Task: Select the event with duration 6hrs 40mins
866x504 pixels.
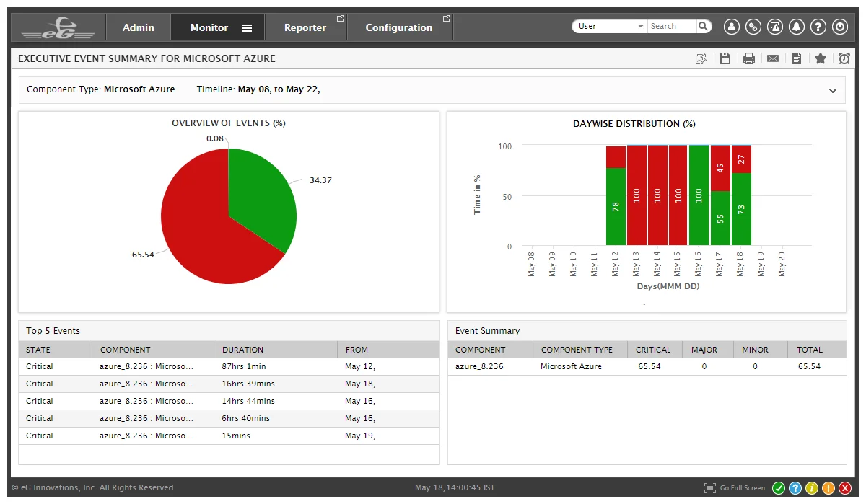Action: pyautogui.click(x=229, y=418)
